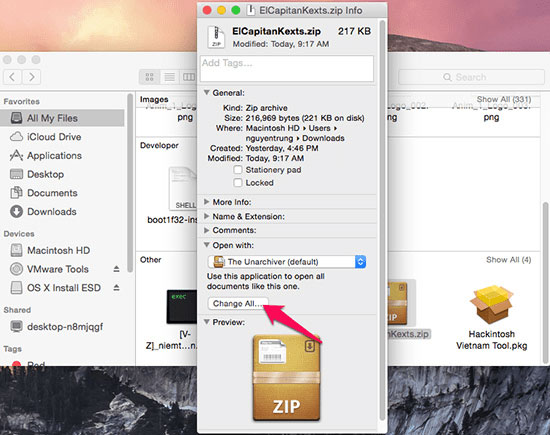The height and width of the screenshot is (435, 550).
Task: Click the 217 KB size text in Info header
Action: 354,31
